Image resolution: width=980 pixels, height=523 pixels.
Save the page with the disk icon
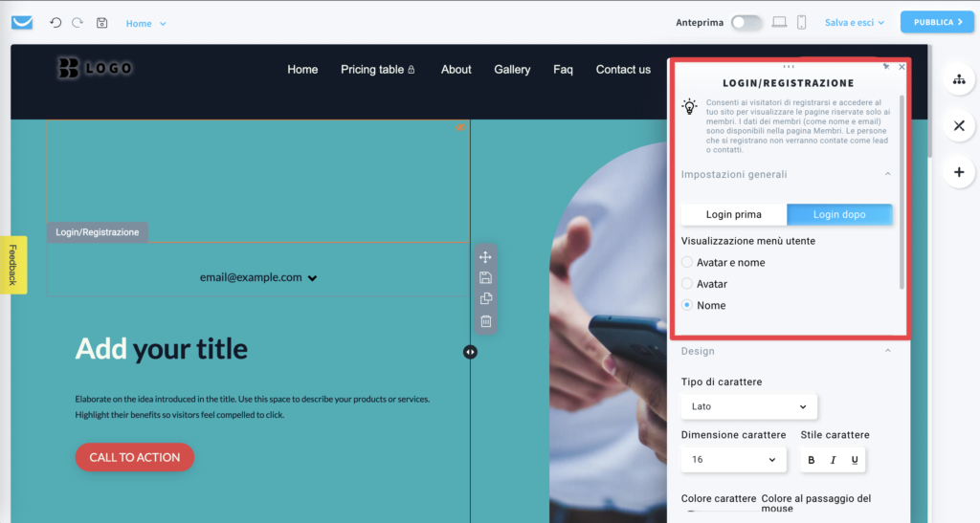tap(101, 22)
